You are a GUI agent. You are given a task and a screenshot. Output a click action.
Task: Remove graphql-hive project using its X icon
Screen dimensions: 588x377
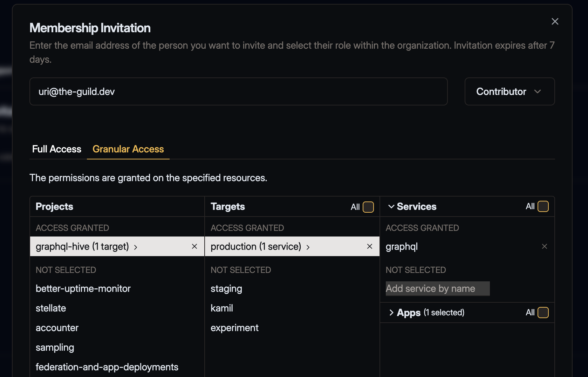pos(194,246)
